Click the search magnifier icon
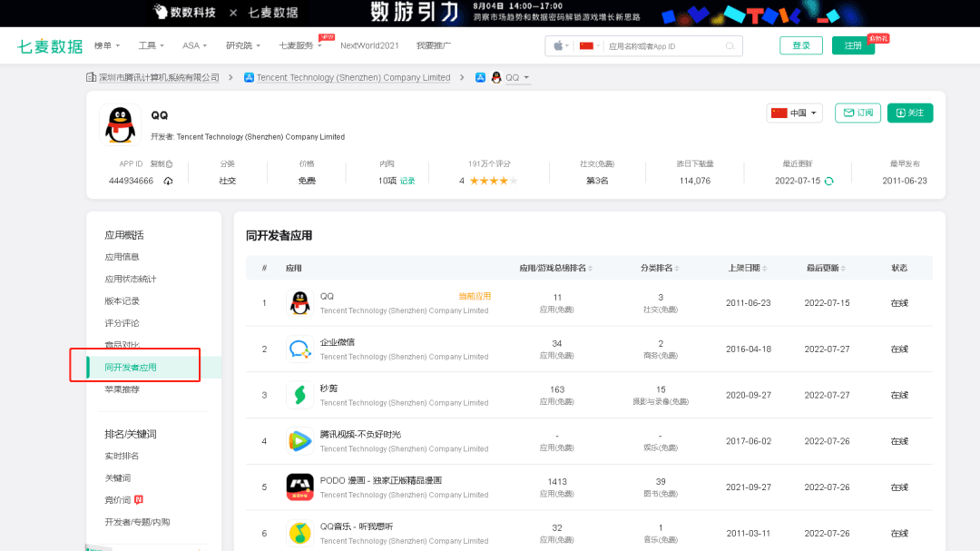The height and width of the screenshot is (551, 980). 730,45
